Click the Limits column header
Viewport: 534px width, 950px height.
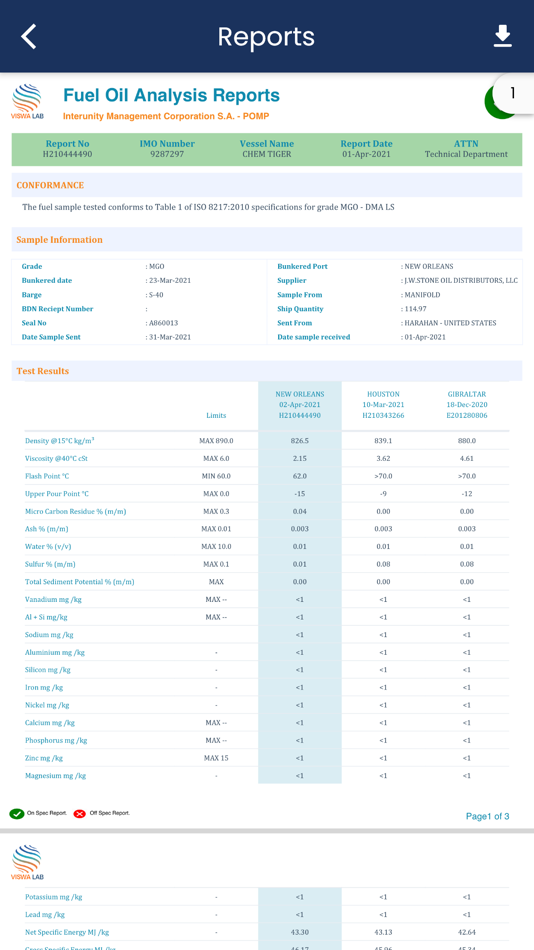216,416
